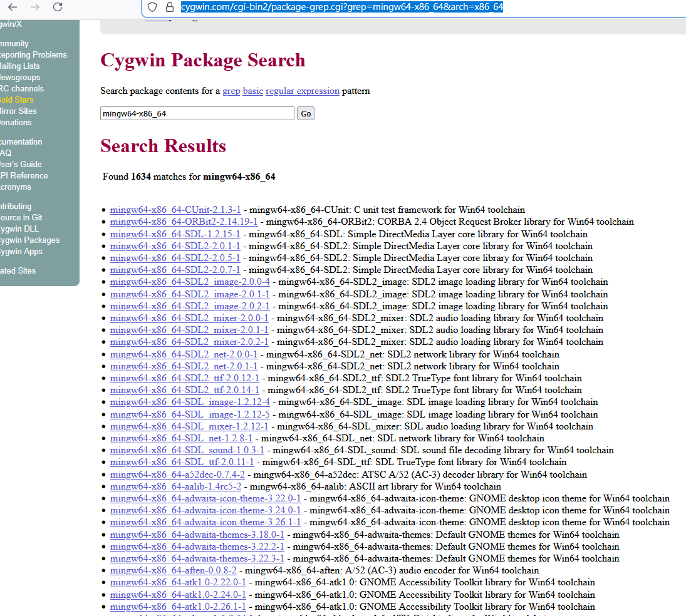Screen dimensions: 686x616
Task: Open mingw64-x86_64-adwaita-themes-3.22.2-1 link
Action: point(197,547)
